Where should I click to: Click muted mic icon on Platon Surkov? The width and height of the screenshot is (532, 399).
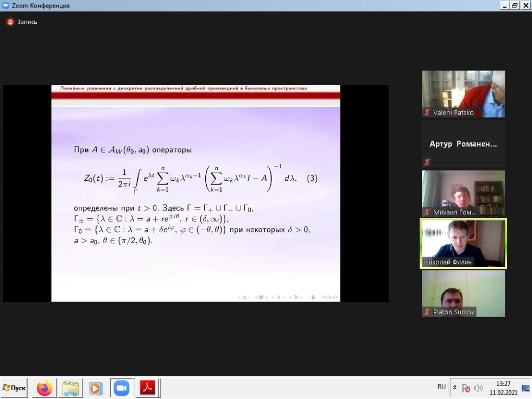click(x=427, y=312)
